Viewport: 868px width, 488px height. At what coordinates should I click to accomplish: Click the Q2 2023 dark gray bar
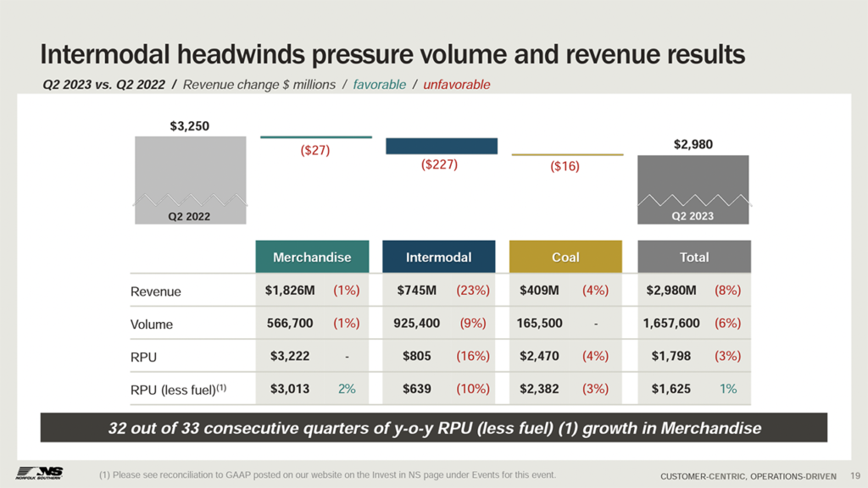coord(693,189)
